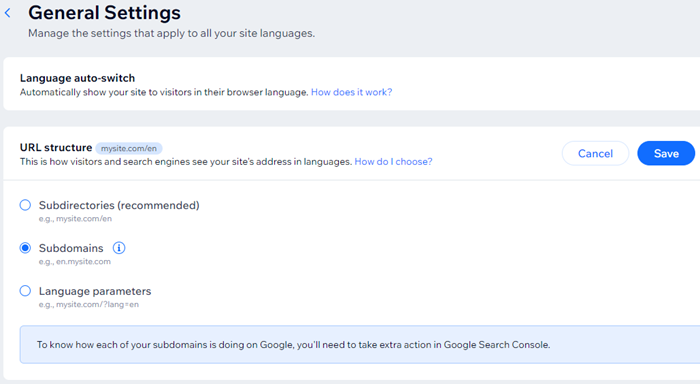
Task: Click the mysite.com/en URL badge
Action: pos(129,148)
